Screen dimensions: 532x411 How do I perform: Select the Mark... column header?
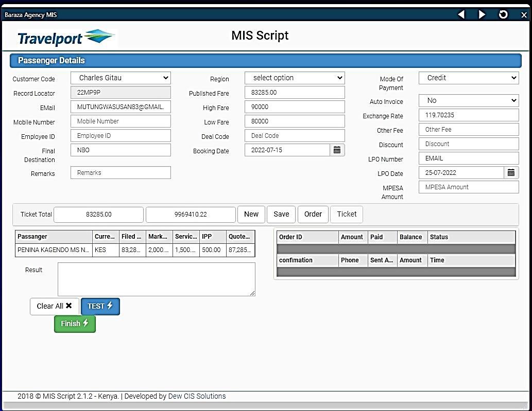coord(159,237)
